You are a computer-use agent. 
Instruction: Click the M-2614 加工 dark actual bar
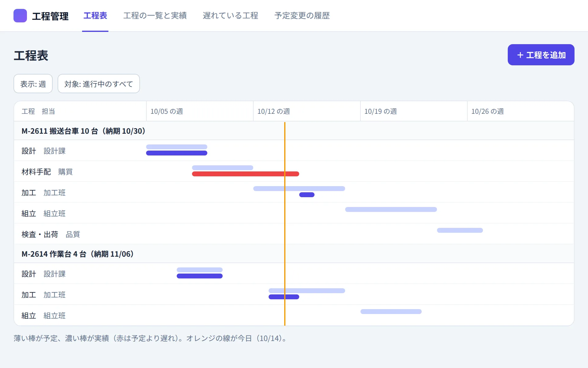click(x=284, y=297)
